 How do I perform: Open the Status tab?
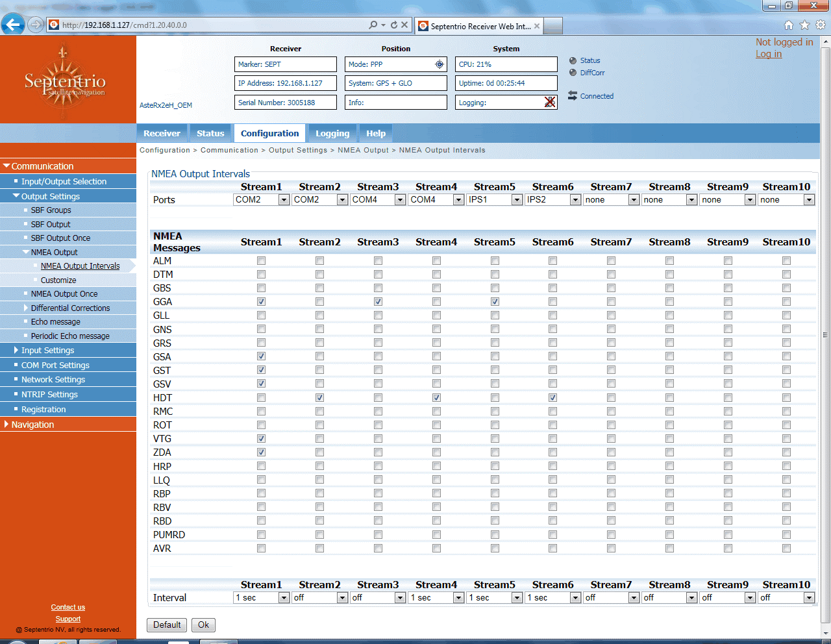210,133
